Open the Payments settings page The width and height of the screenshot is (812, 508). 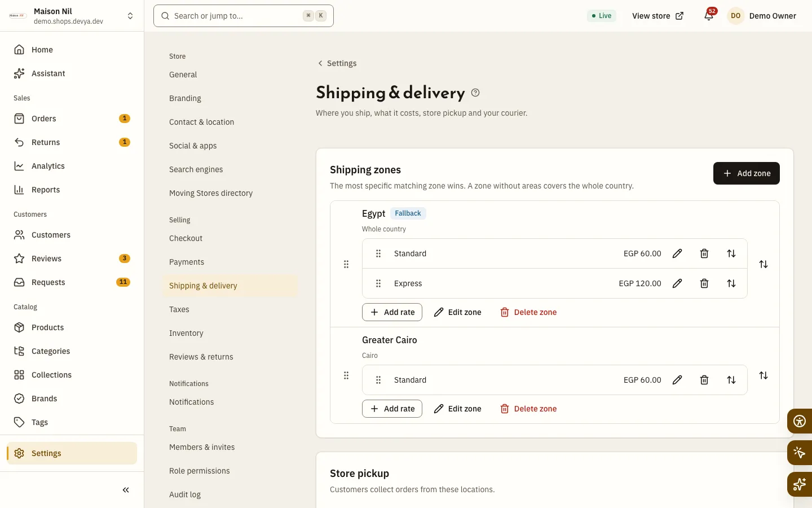tap(230, 262)
